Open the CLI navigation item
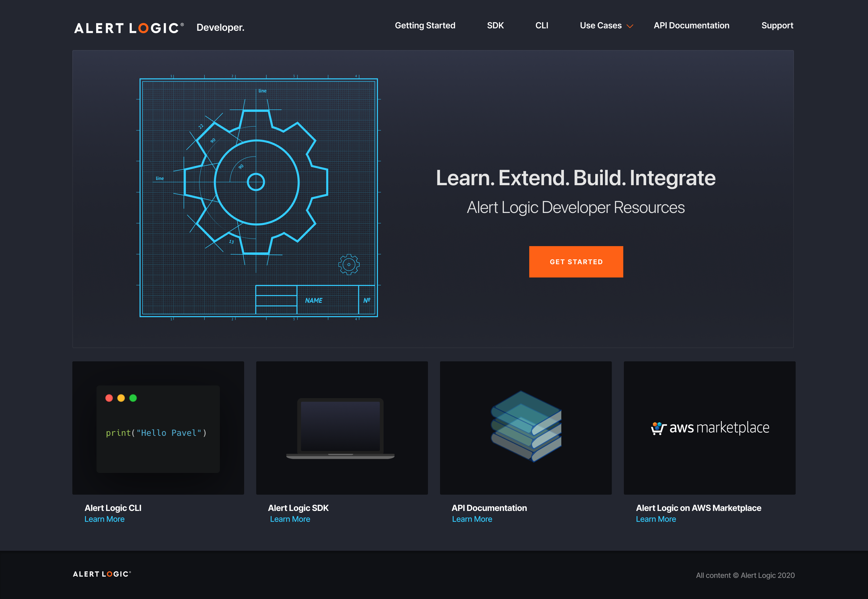868x599 pixels. click(541, 26)
